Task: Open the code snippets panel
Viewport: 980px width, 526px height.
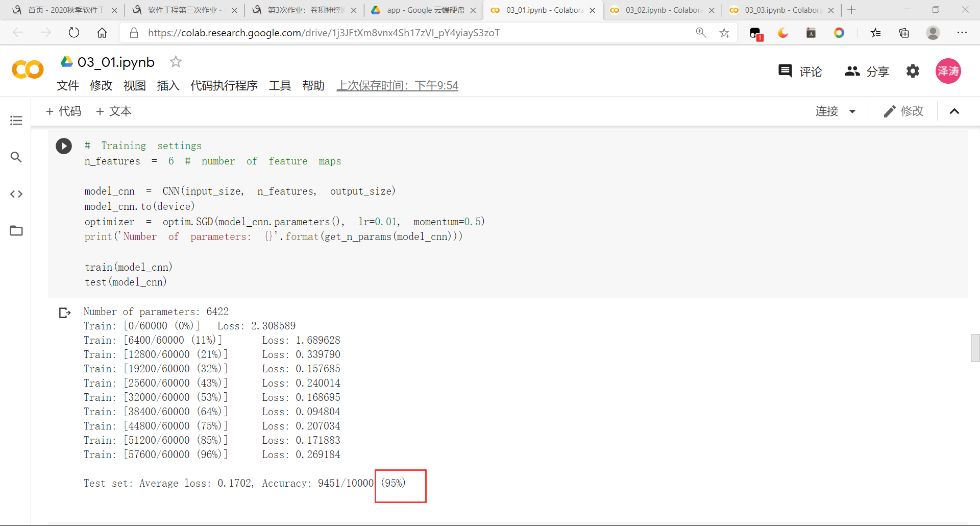Action: click(x=16, y=194)
